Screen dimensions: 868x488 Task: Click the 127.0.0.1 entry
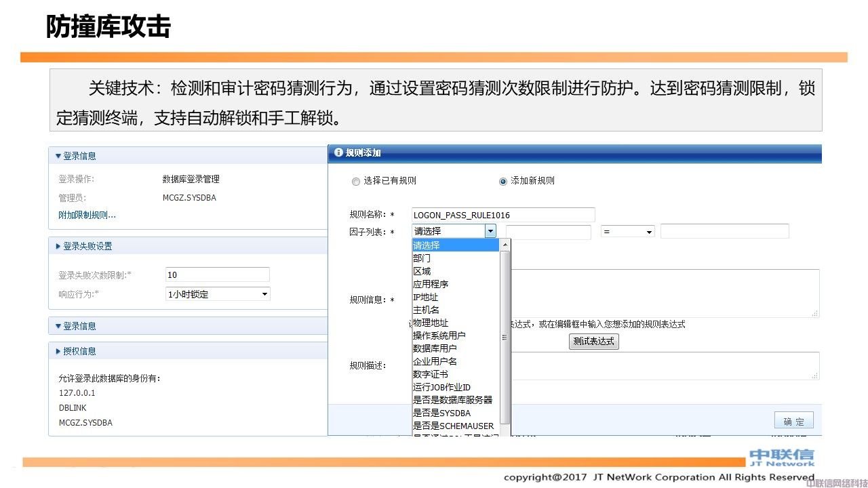coord(77,393)
